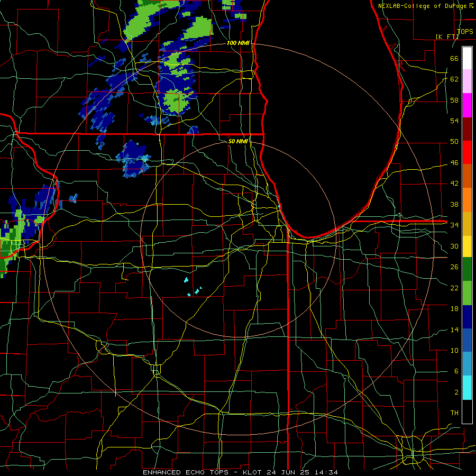Click the legend value 50
476x476 pixels.
454,142
